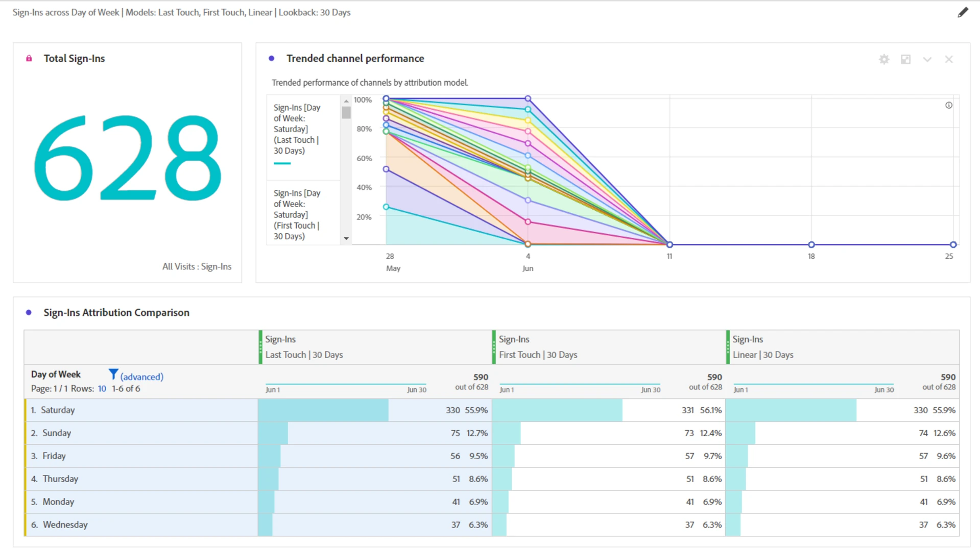Select the First Touch Saturday legend entry
Image resolution: width=980 pixels, height=548 pixels.
[x=297, y=215]
